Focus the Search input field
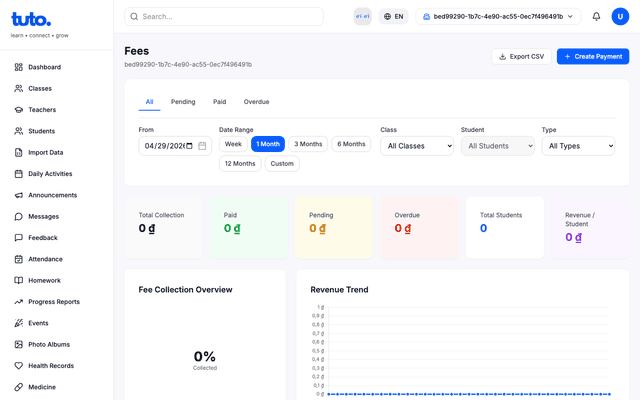The width and height of the screenshot is (640, 400). click(x=224, y=16)
